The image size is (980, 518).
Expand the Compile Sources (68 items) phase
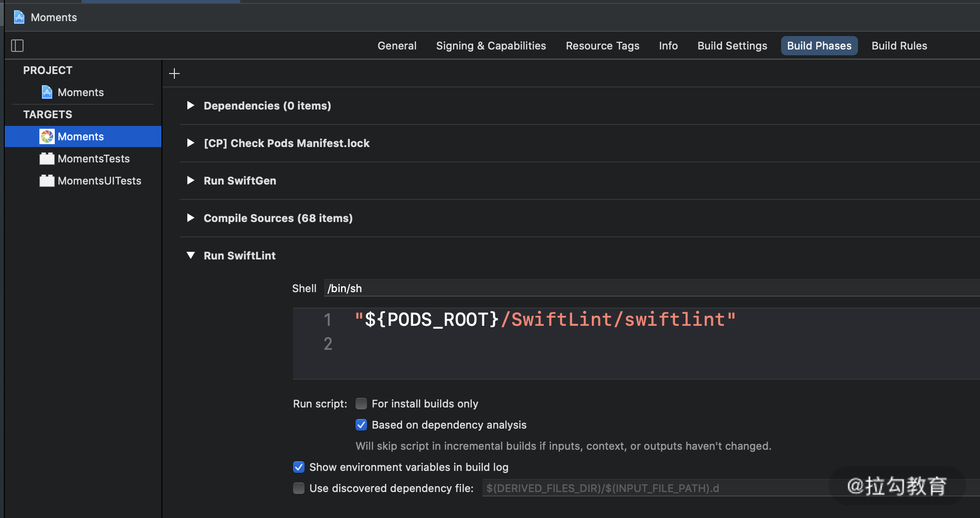(x=191, y=218)
